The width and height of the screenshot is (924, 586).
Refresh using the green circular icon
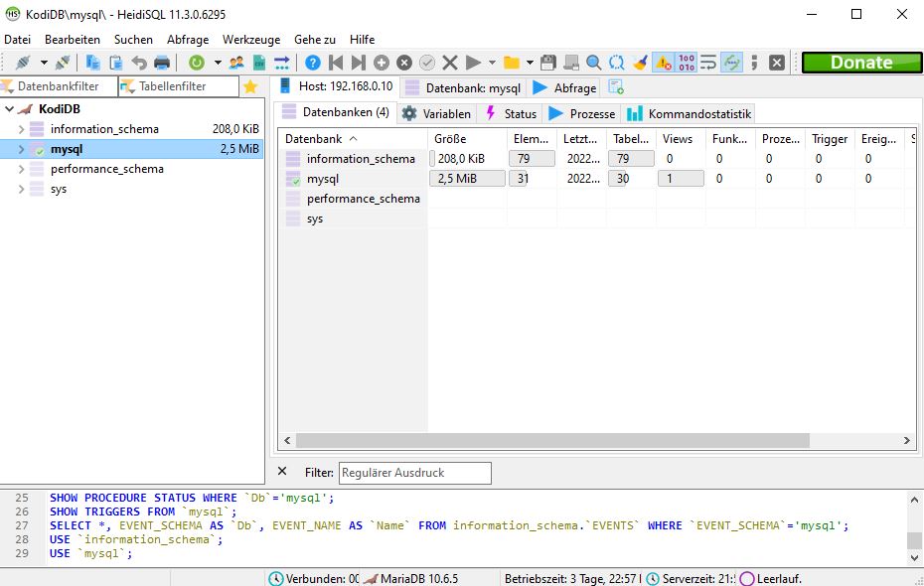197,63
